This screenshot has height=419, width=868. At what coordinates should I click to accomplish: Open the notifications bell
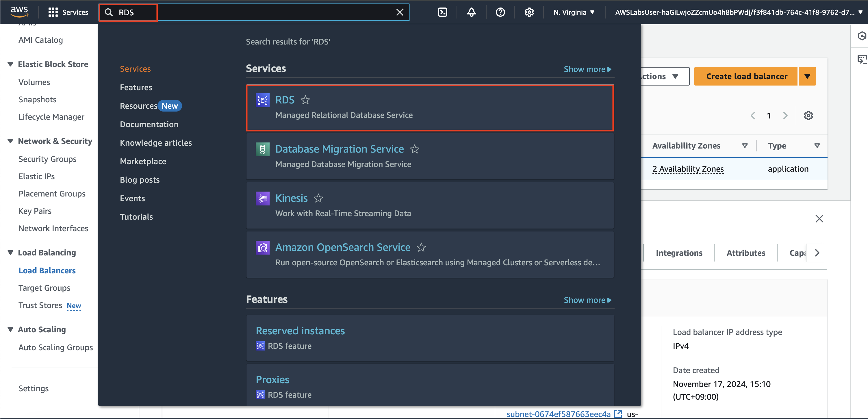471,12
